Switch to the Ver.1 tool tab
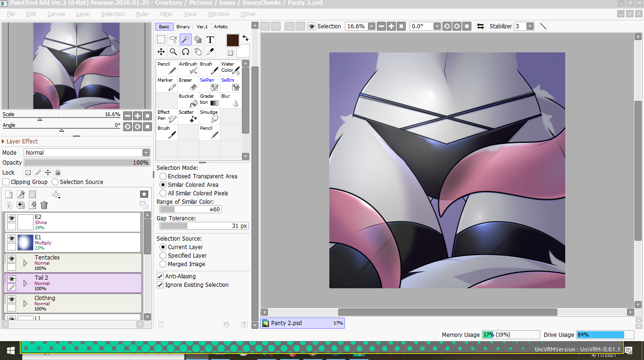This screenshot has height=360, width=644. (x=202, y=26)
